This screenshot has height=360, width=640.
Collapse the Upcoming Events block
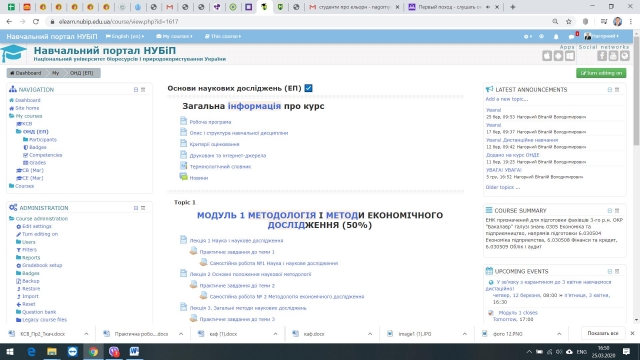coord(609,271)
